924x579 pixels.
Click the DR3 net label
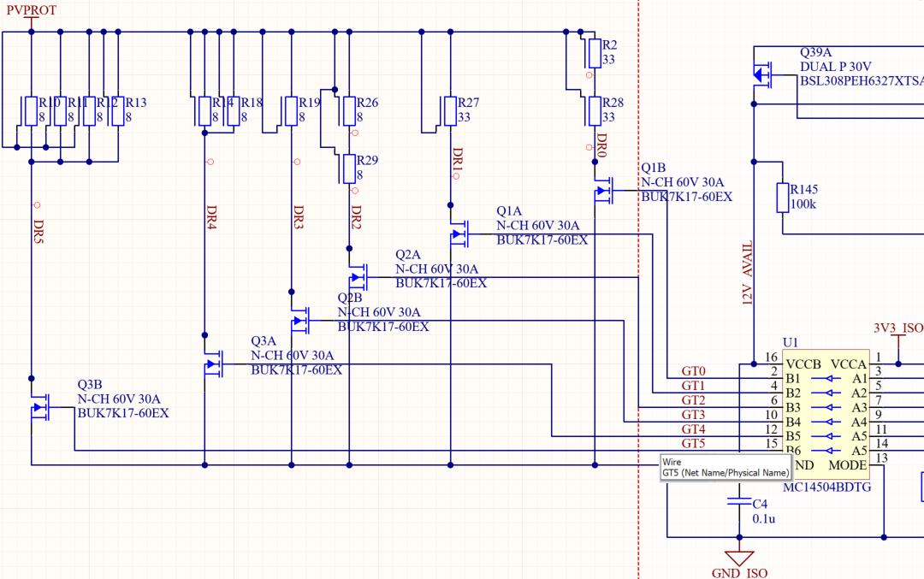pyautogui.click(x=299, y=217)
